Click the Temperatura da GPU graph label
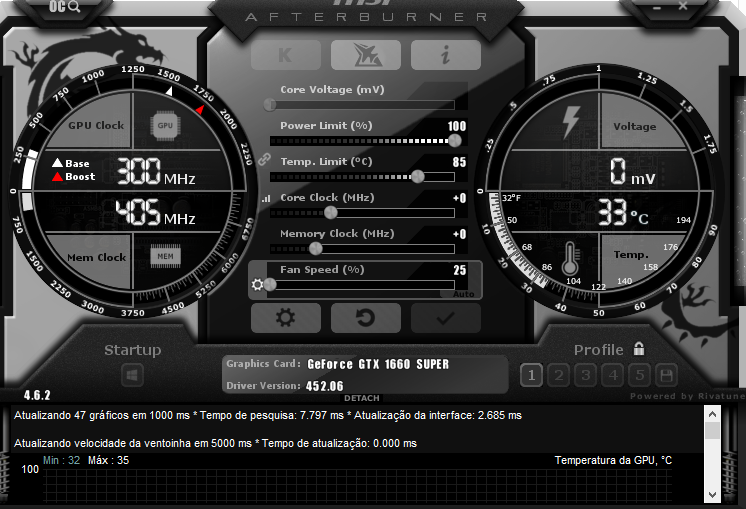 click(x=613, y=460)
